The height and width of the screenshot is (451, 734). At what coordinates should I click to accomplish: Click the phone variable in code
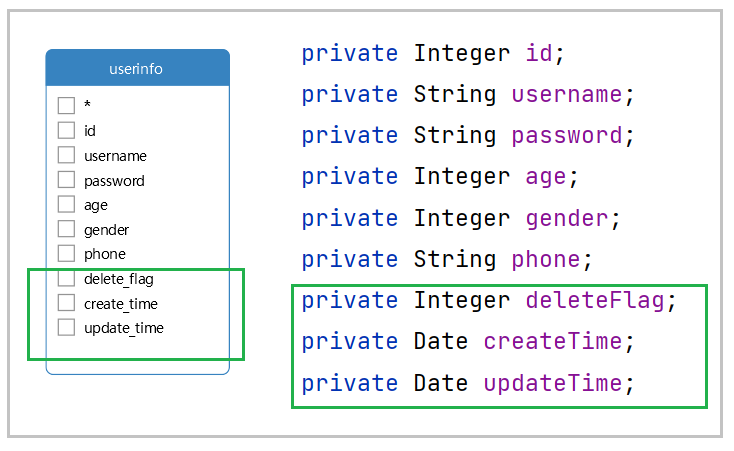tap(545, 260)
